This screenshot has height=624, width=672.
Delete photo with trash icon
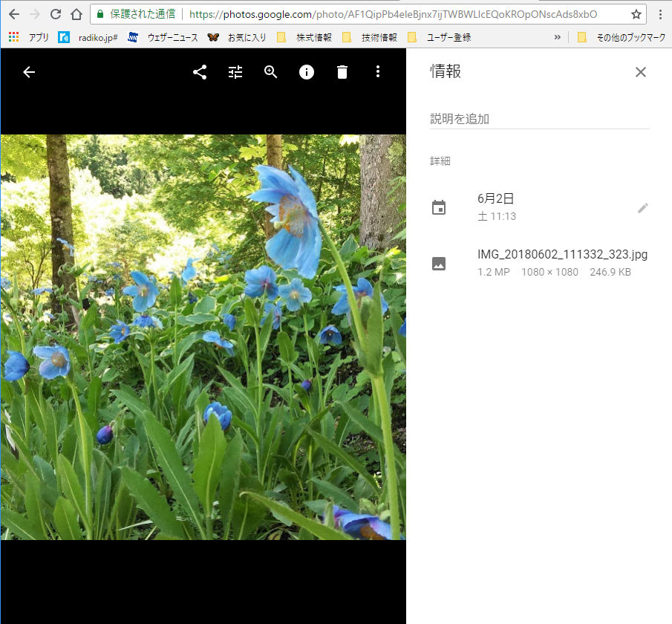tap(342, 72)
